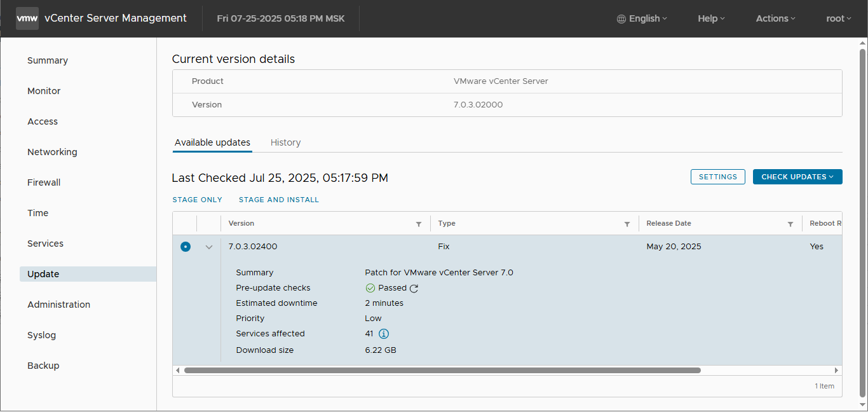Click the Version column header
This screenshot has width=868, height=412.
(x=241, y=224)
